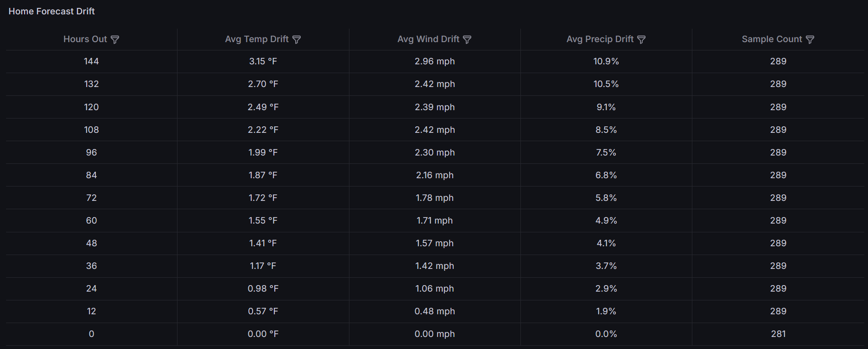
Task: Click the Sample Count value 281
Action: pos(778,334)
